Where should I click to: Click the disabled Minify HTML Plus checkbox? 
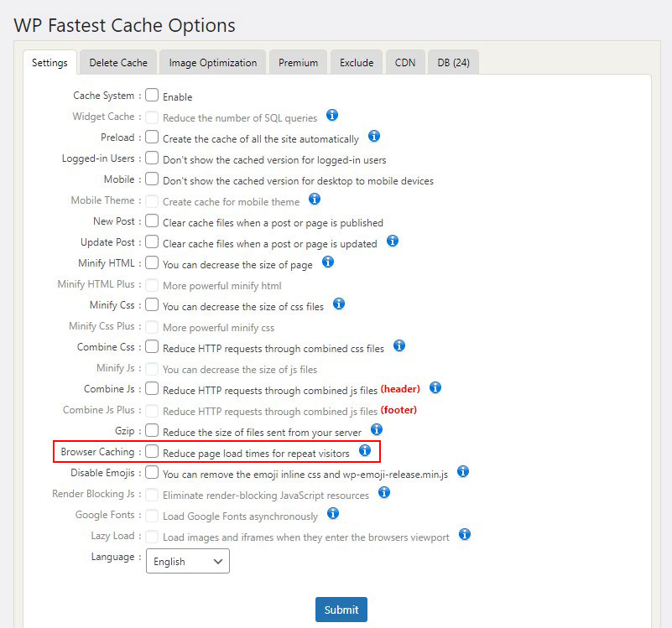pos(152,285)
